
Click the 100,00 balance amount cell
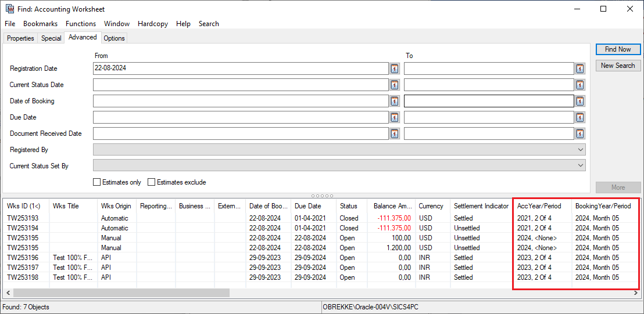click(392, 238)
